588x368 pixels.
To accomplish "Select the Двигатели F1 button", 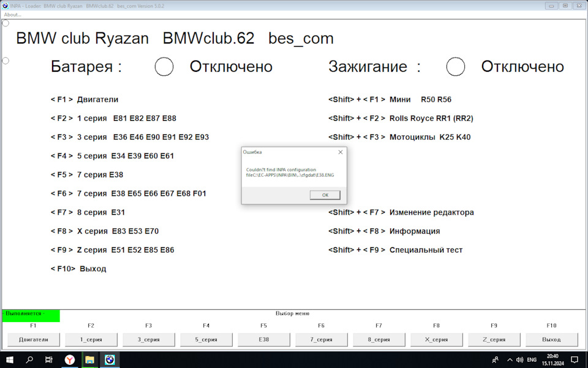I will coord(33,339).
